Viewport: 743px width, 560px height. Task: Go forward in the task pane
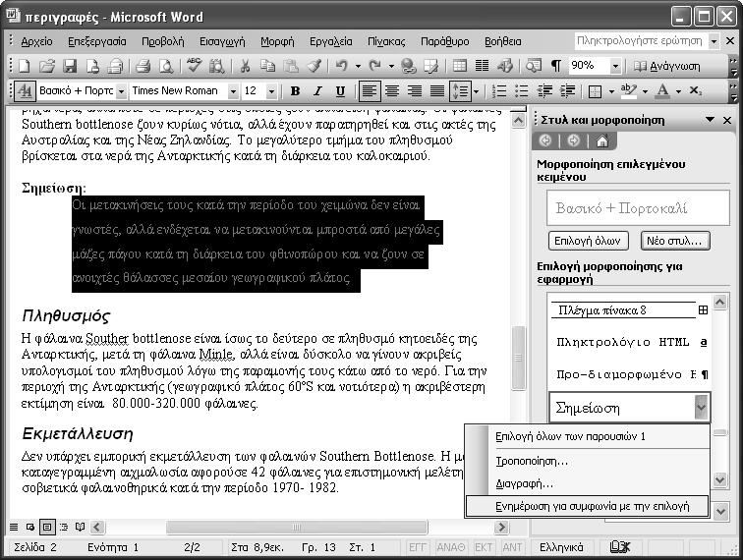pyautogui.click(x=573, y=140)
